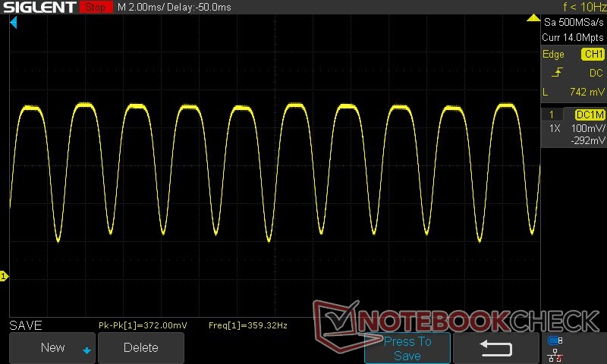Click the DC trigger coupling label
Screen dimensions: 607x364
coord(596,73)
